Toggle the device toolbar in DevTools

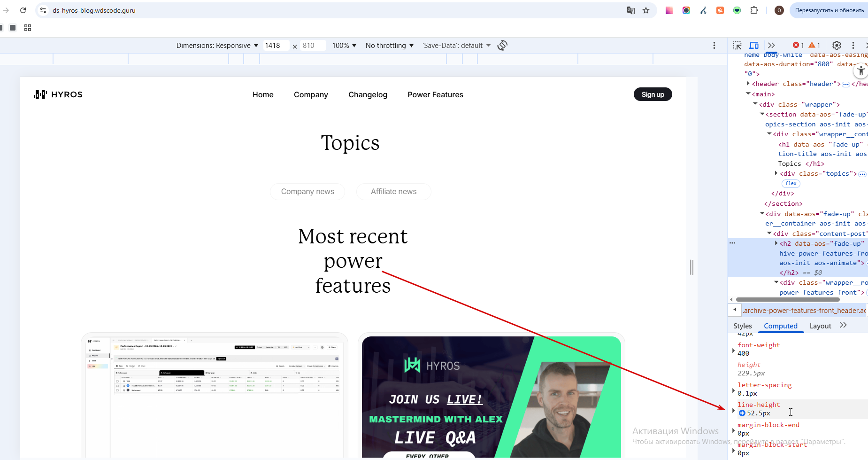click(x=754, y=45)
